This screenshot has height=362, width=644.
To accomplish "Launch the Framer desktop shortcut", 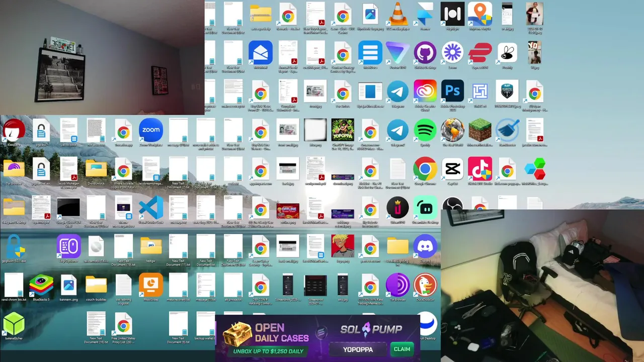I will click(425, 14).
